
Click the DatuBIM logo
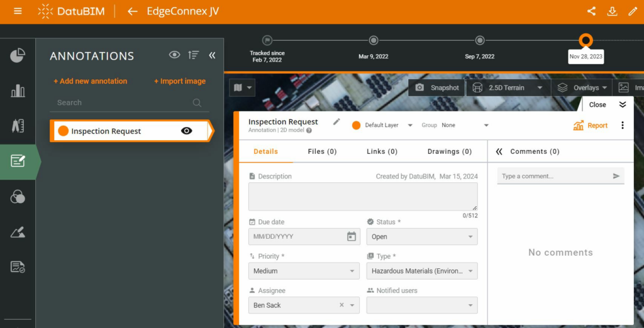70,11
